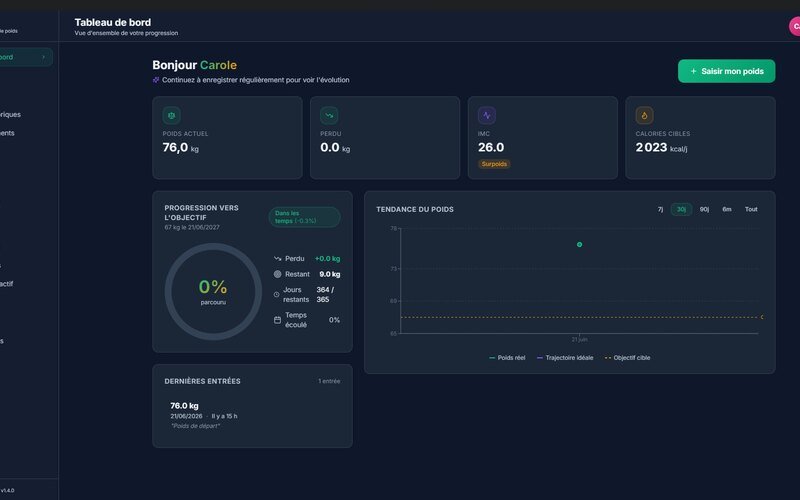Click the Surpoids badge under IMC

(x=494, y=164)
